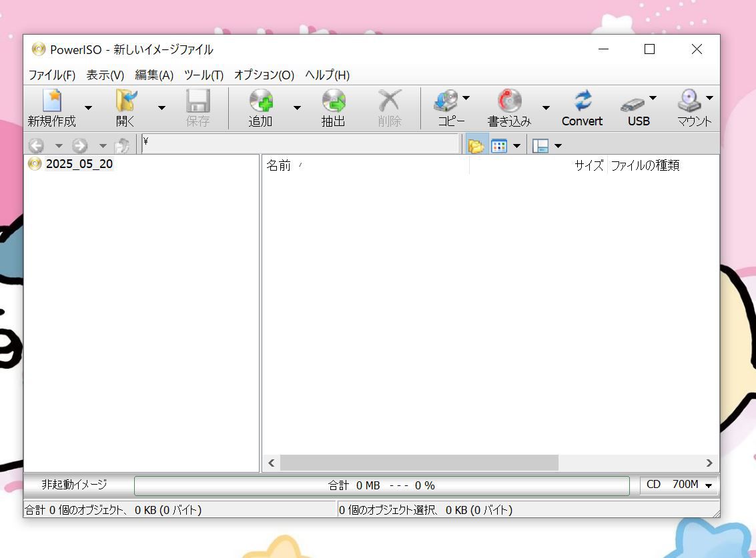Viewport: 756px width, 558px height.
Task: Open the 編集(A) menu
Action: pos(154,75)
